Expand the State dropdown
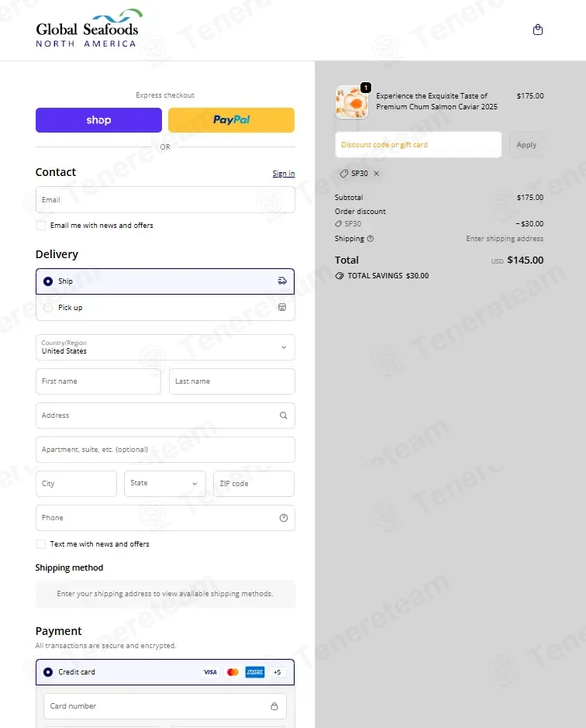 point(165,483)
